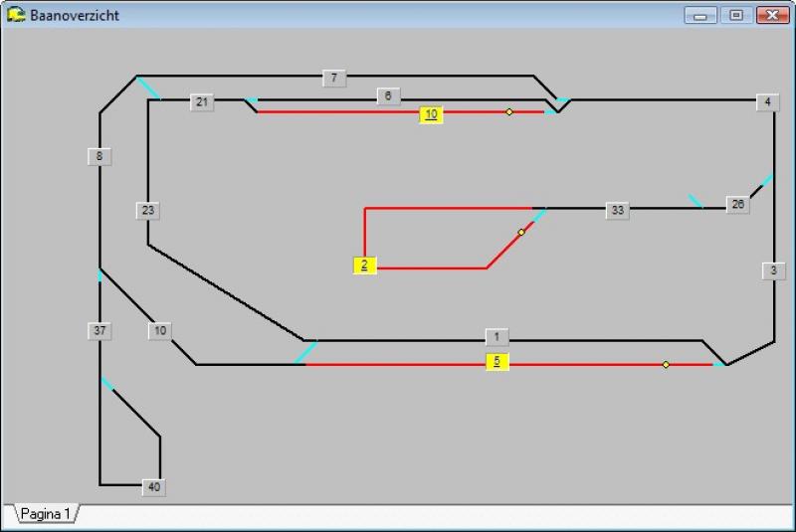Select the gray block 10 label
Viewport: 796px width, 532px height.
click(x=160, y=331)
